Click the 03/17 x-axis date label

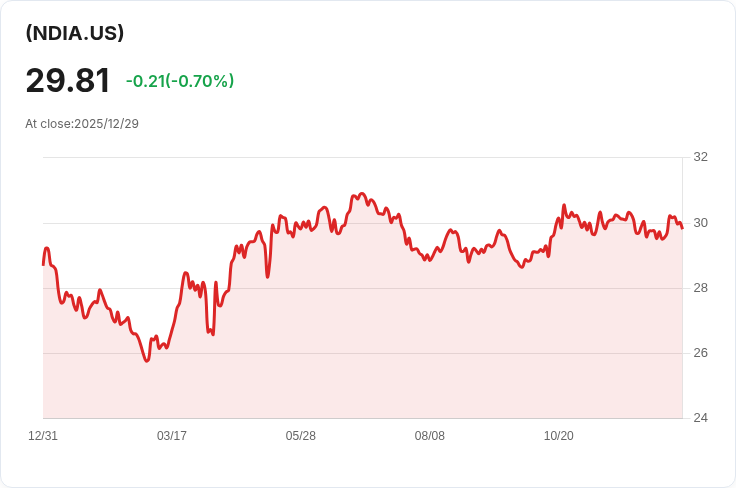pyautogui.click(x=172, y=436)
